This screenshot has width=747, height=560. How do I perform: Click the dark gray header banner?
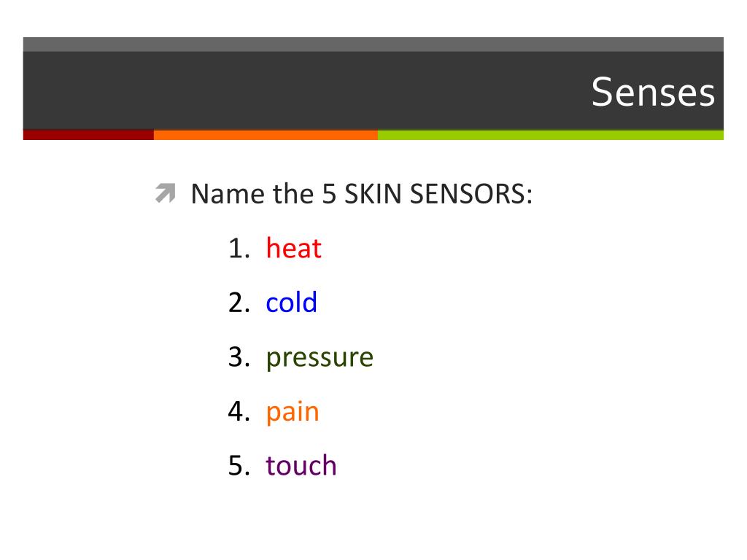click(x=373, y=90)
